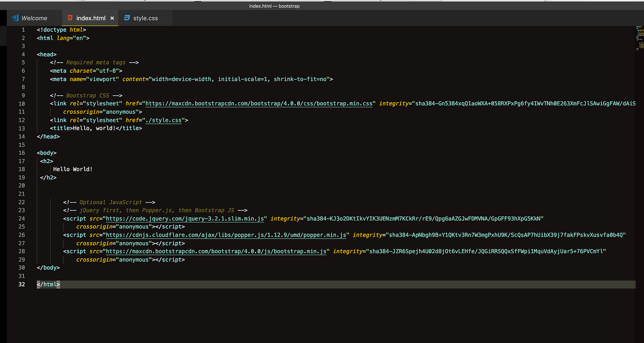Open the bootstrap.min.js script URL
This screenshot has height=343, width=644.
pyautogui.click(x=216, y=251)
